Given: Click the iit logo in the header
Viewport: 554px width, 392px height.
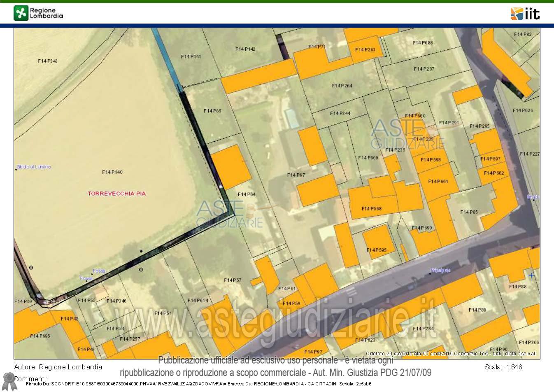Looking at the screenshot, I should (x=525, y=14).
